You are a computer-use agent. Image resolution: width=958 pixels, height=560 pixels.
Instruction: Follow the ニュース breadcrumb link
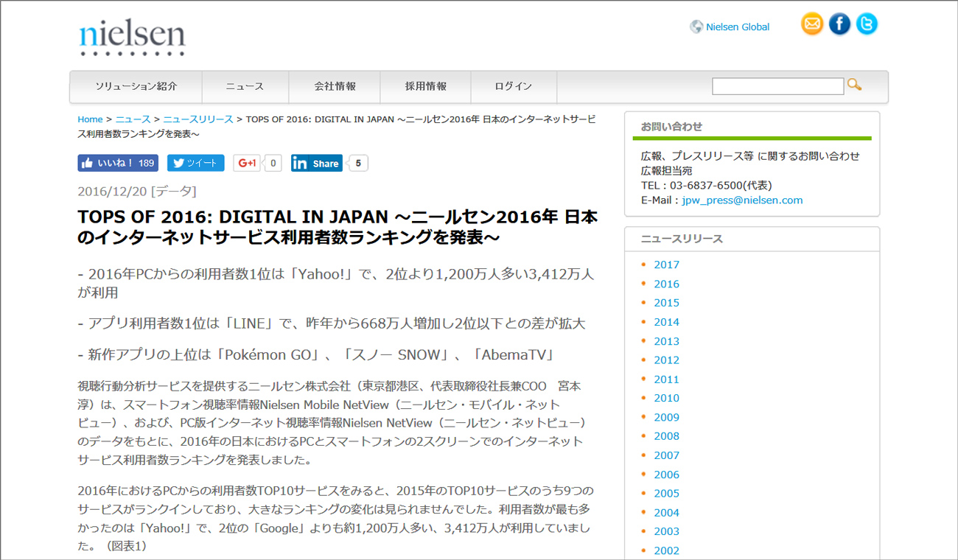tap(133, 119)
